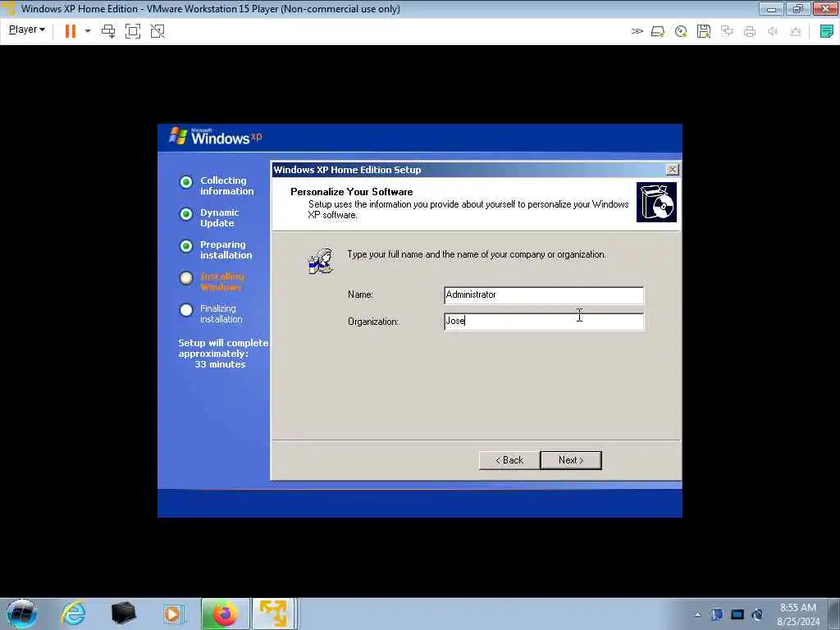The height and width of the screenshot is (630, 840).
Task: Close the Windows XP Setup dialog
Action: tap(672, 170)
